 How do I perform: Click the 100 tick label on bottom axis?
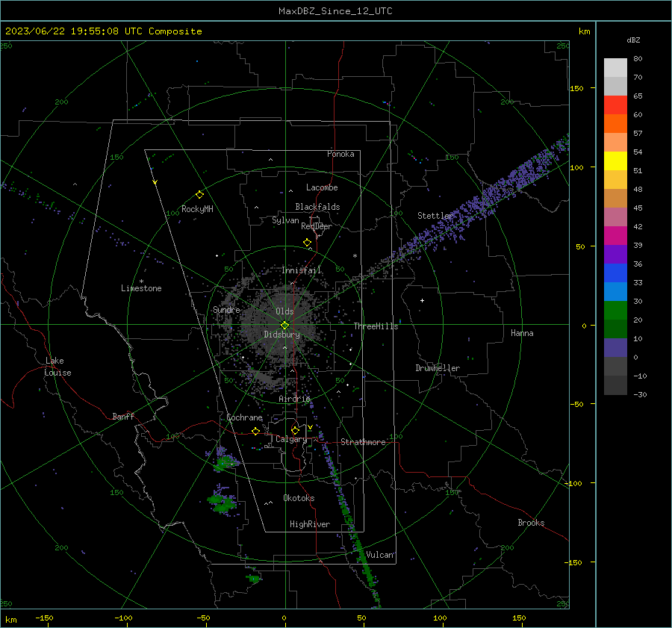point(440,618)
